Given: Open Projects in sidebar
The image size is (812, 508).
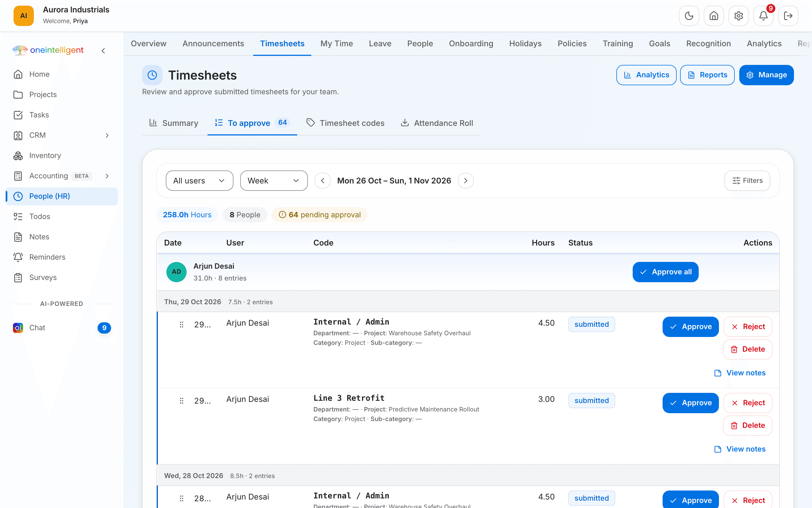Looking at the screenshot, I should click(x=62, y=95).
